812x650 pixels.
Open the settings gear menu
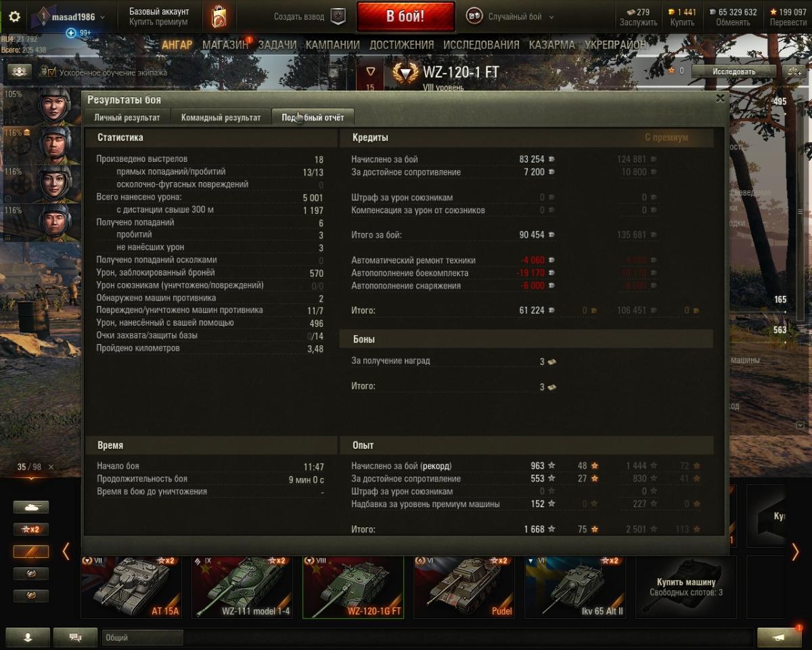pos(14,17)
